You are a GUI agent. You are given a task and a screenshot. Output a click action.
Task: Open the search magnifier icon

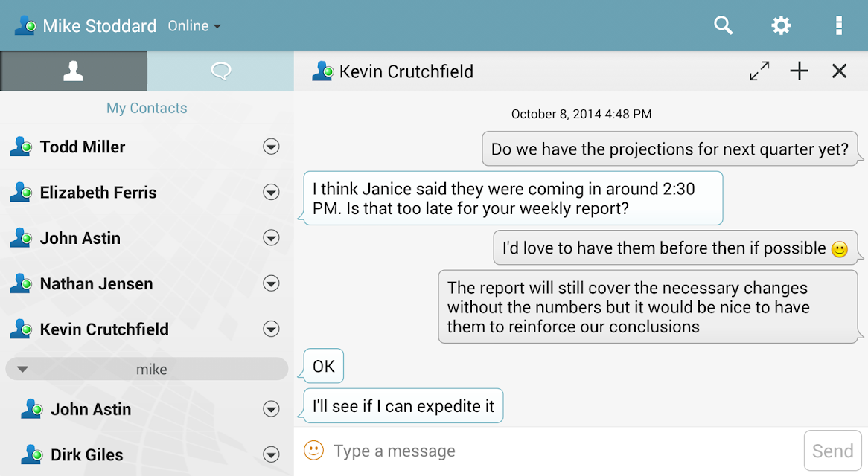tap(723, 25)
